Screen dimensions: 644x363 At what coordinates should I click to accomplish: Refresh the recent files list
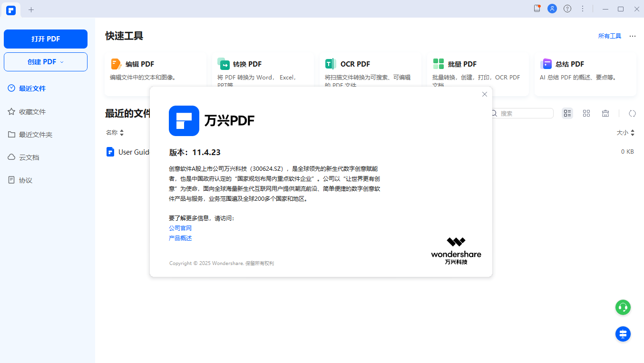[632, 113]
